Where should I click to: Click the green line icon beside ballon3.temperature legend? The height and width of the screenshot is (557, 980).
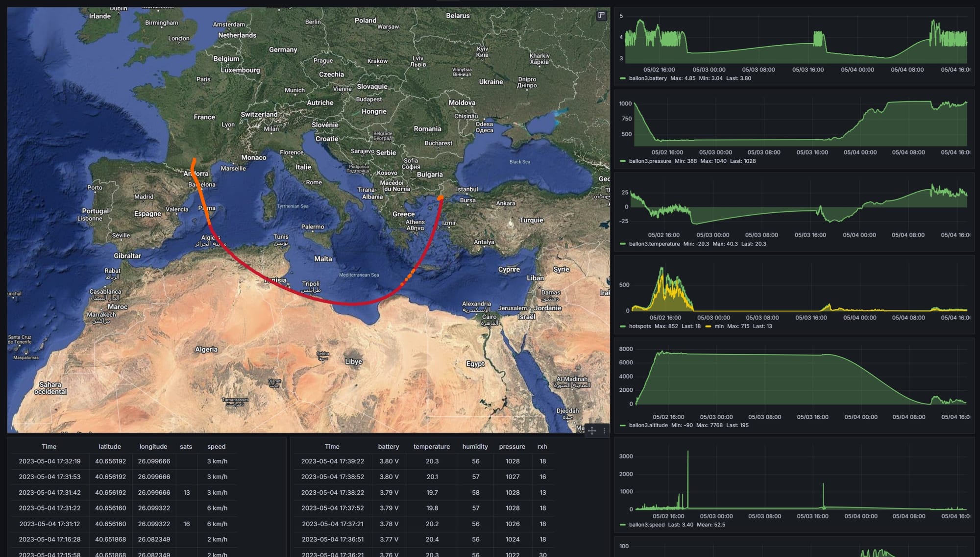(x=622, y=244)
